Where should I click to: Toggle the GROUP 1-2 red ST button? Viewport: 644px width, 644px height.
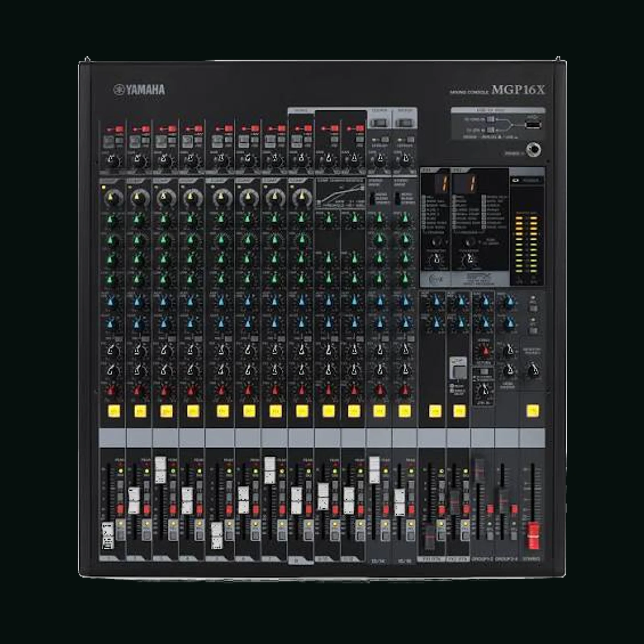pyautogui.click(x=490, y=509)
